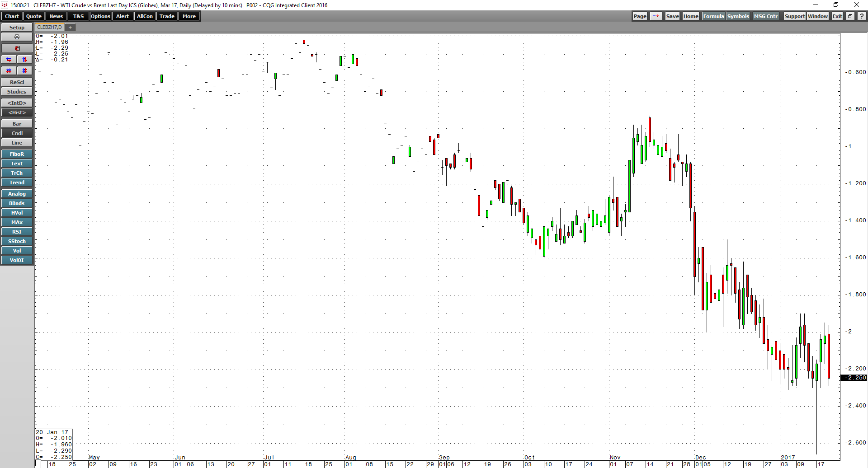Open the Options menu
Viewport: 868px width, 468px height.
100,16
